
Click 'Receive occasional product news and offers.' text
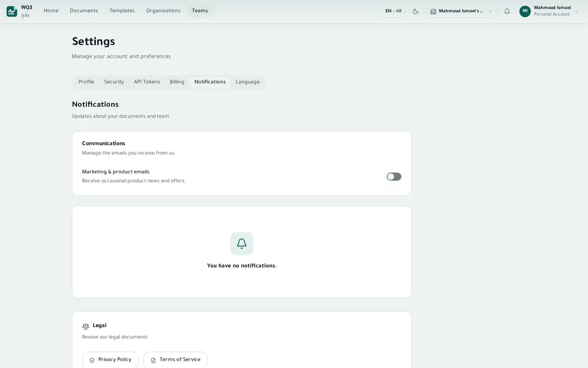tap(134, 181)
